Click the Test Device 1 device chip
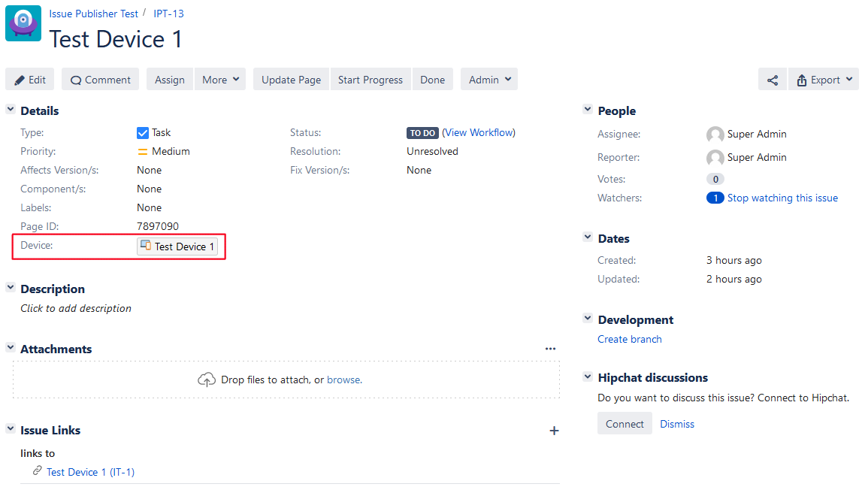The image size is (868, 493). [177, 246]
